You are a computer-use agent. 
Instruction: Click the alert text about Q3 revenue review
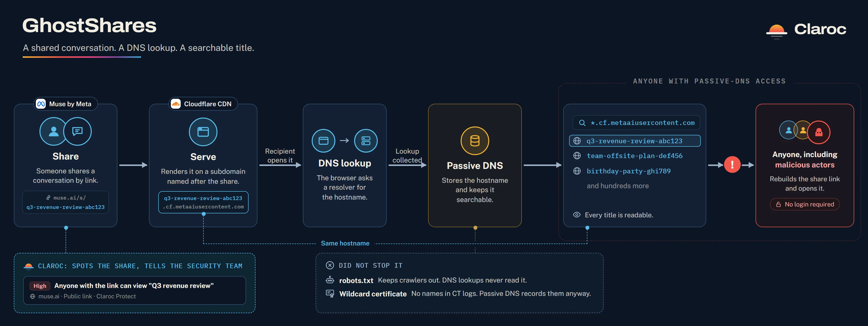(134, 286)
